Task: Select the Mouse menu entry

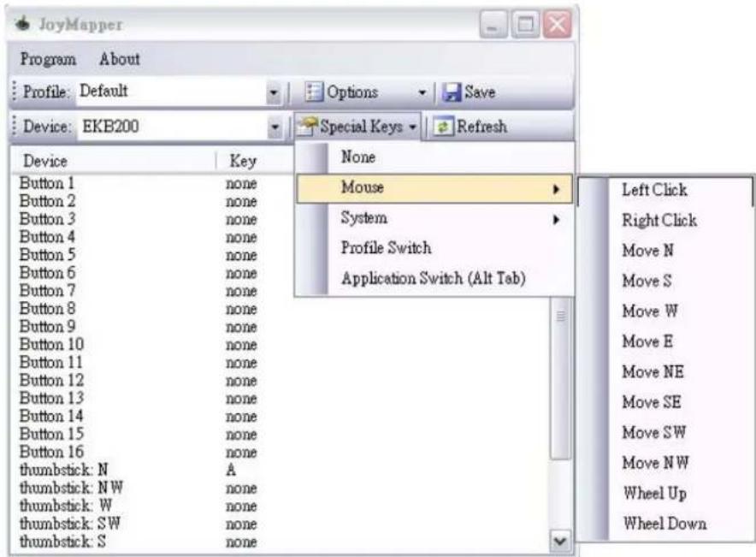Action: tap(434, 188)
